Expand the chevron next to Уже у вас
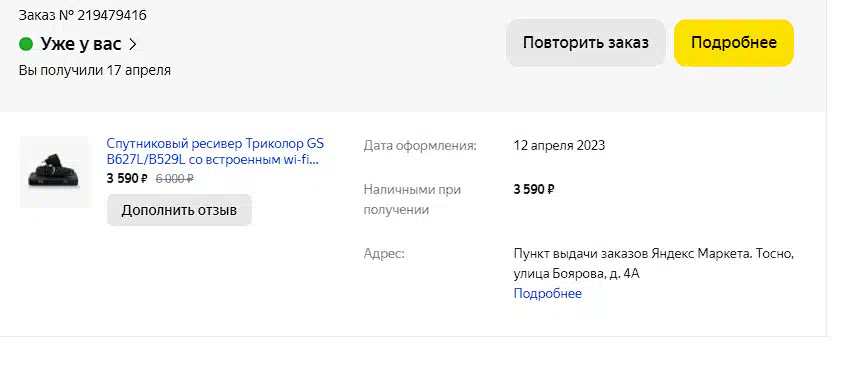 pyautogui.click(x=133, y=45)
